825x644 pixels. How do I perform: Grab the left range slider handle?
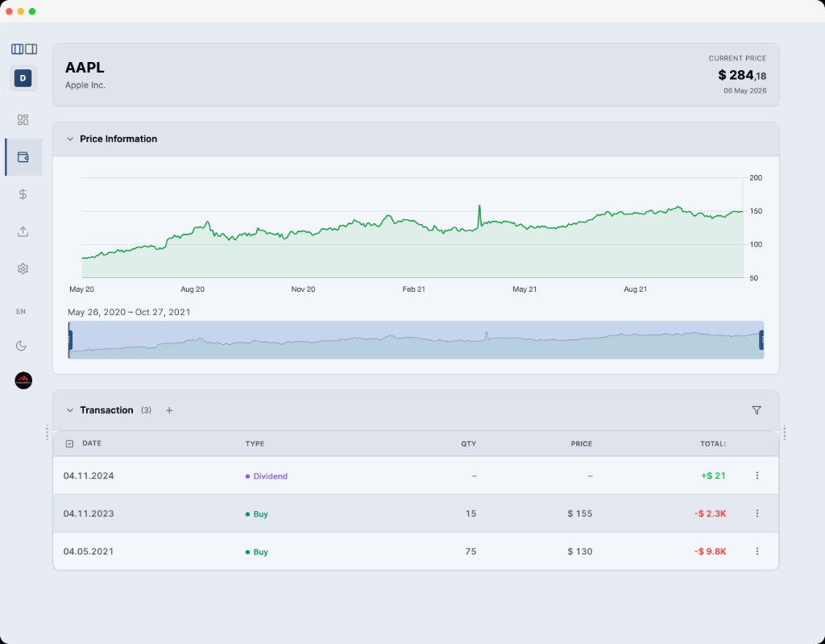click(70, 340)
